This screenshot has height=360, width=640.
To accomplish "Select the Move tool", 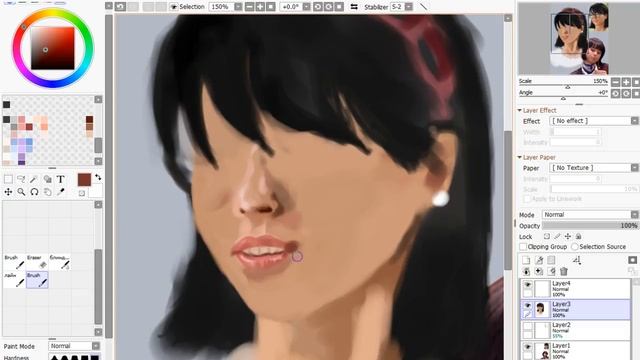I will click(8, 192).
